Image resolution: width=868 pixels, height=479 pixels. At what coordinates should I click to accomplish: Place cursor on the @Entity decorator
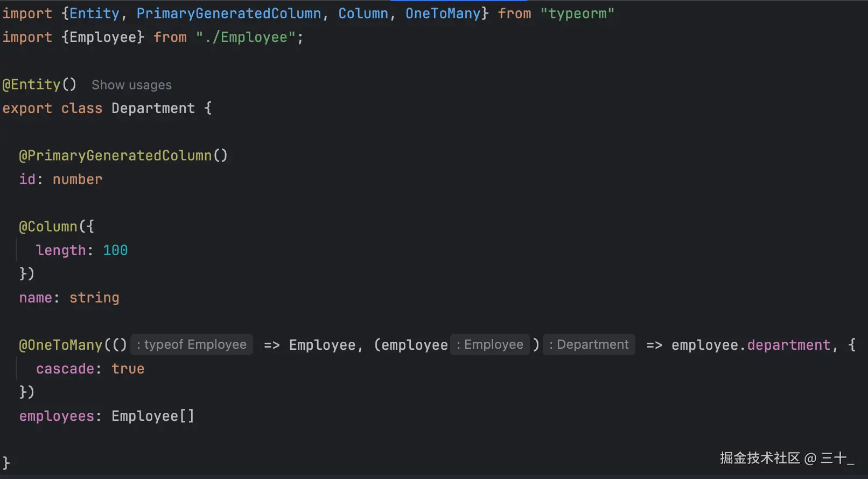(x=32, y=84)
